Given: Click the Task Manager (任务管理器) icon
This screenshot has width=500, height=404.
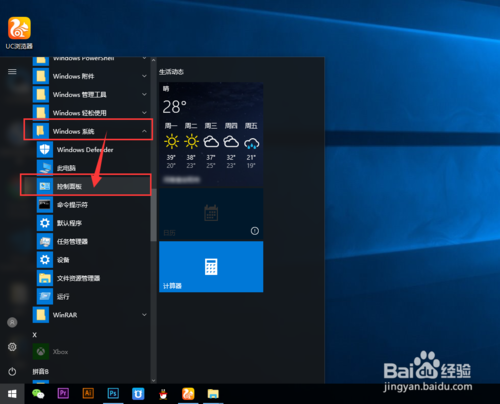Looking at the screenshot, I should coord(45,241).
